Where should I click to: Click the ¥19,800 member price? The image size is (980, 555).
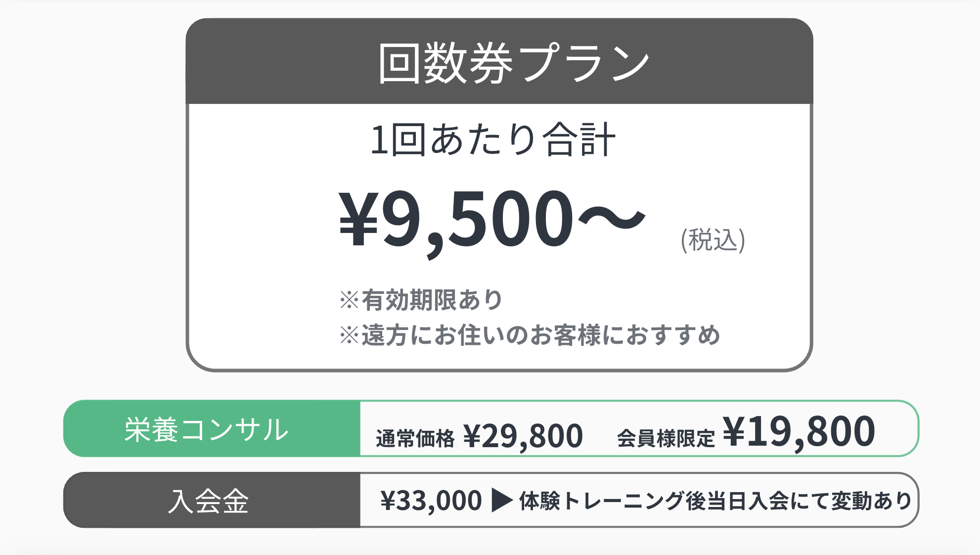click(799, 432)
